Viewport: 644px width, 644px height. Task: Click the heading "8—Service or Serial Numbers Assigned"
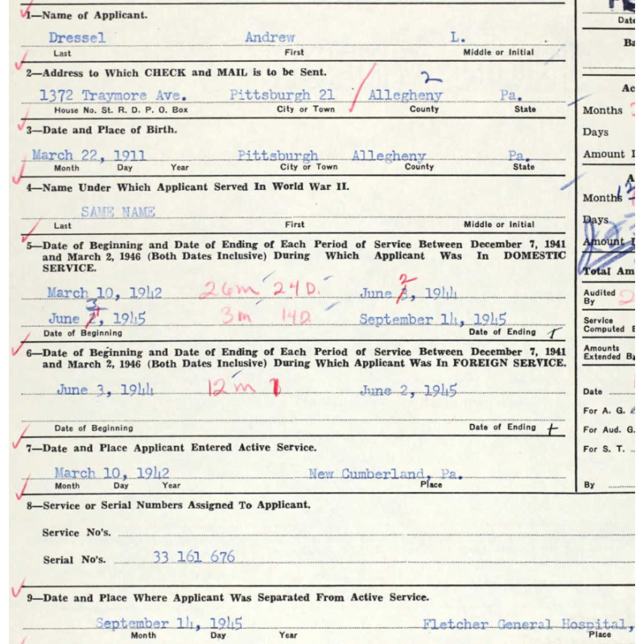(168, 506)
